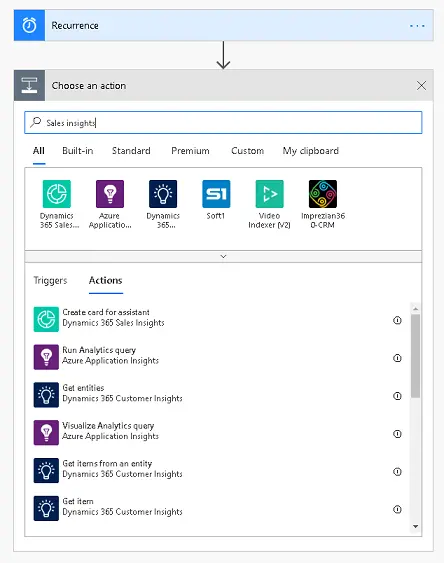Image resolution: width=444 pixels, height=563 pixels.
Task: Choose Create card for assistant action
Action: [x=218, y=319]
